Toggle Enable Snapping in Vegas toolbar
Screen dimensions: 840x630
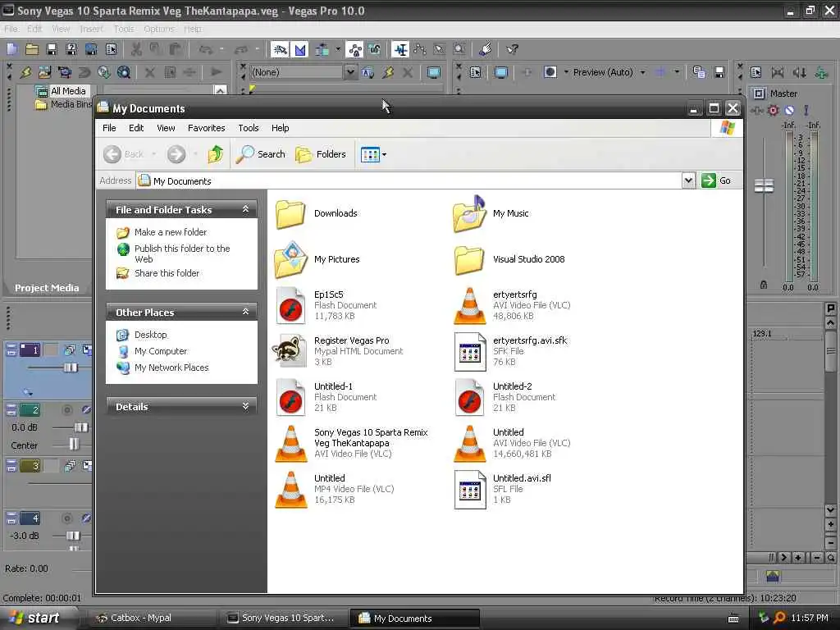click(280, 49)
